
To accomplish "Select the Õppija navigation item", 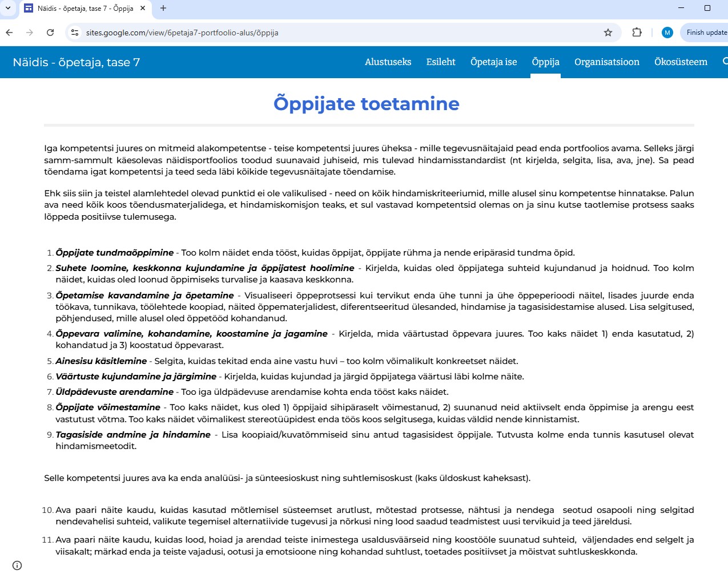I will [545, 62].
